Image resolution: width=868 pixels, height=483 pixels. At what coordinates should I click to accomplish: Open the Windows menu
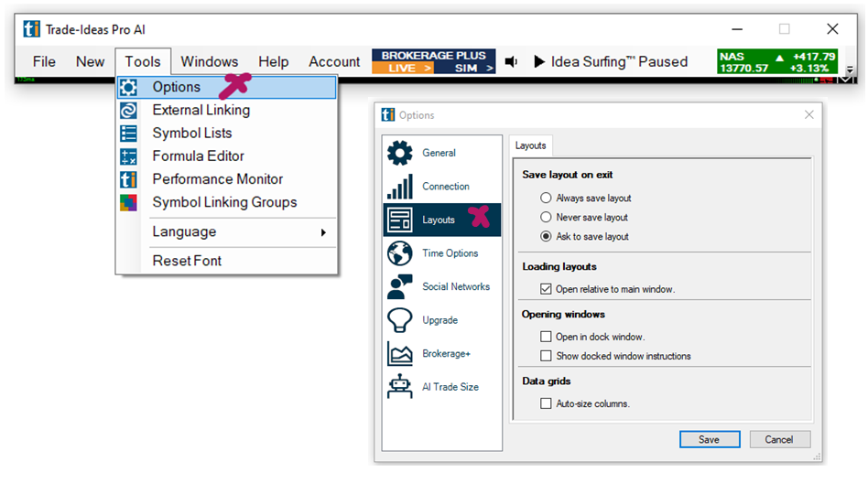(x=209, y=62)
